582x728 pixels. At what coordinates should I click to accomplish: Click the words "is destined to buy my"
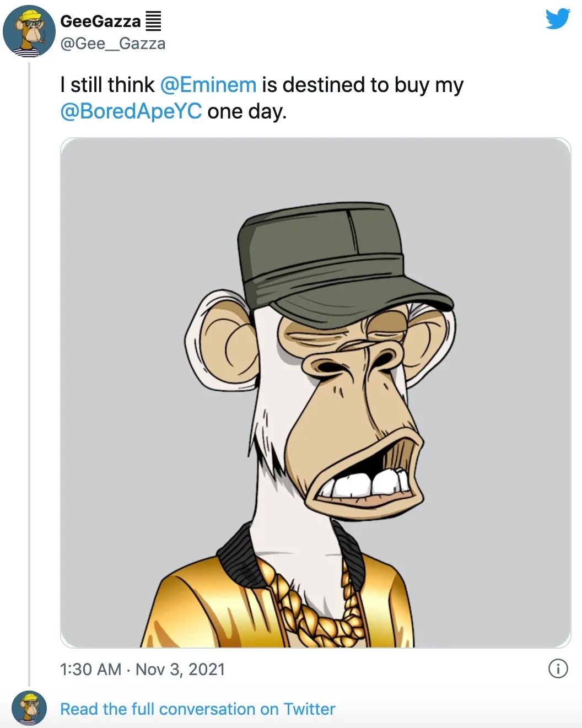pyautogui.click(x=362, y=85)
